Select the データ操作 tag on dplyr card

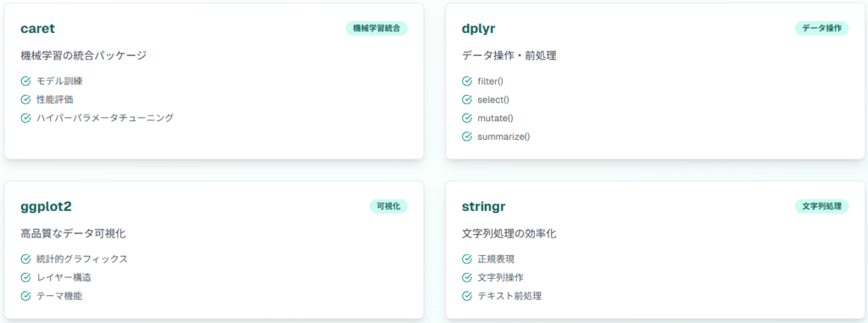point(821,28)
